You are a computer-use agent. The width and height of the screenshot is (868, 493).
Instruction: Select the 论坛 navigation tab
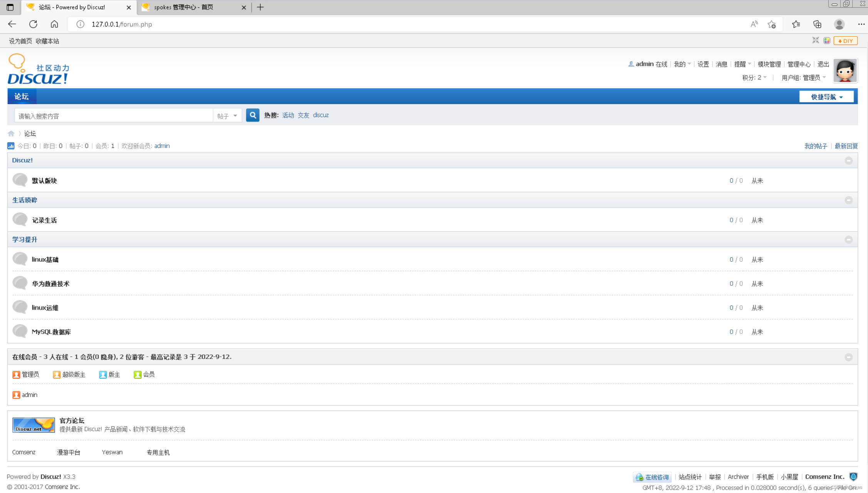22,96
